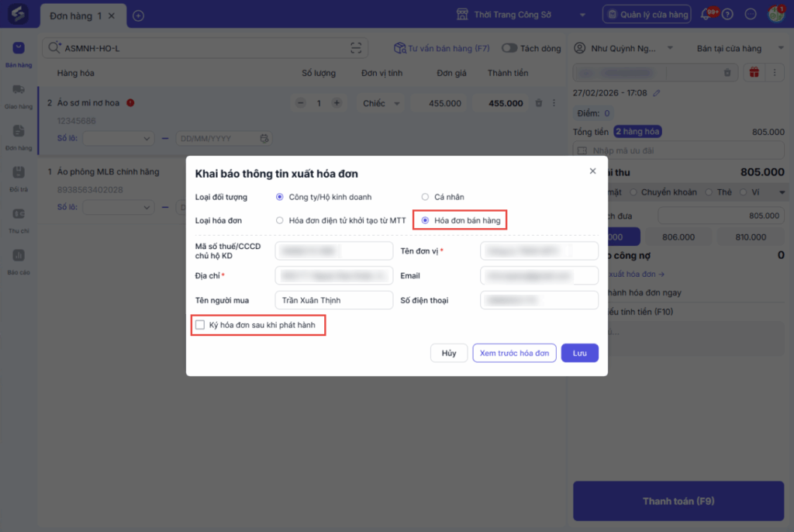Check Ký hóa đơn sau khi phát hành
This screenshot has height=532, width=794.
[x=200, y=325]
